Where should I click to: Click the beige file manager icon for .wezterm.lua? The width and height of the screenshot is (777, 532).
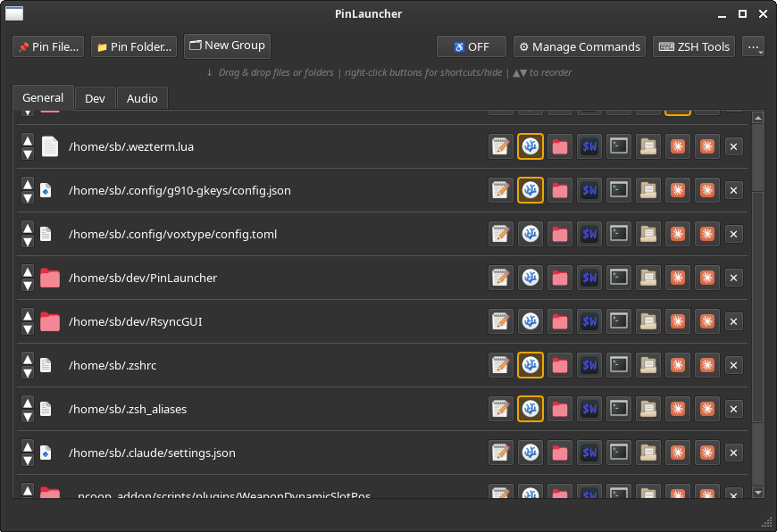(648, 146)
